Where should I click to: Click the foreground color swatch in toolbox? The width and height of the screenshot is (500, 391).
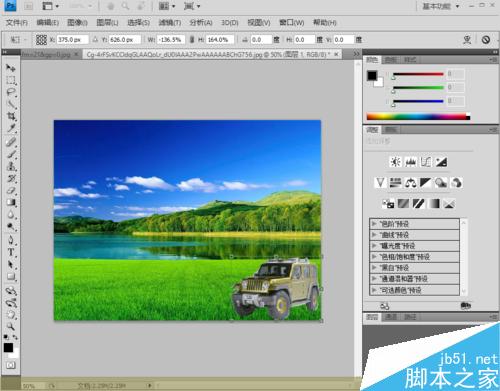click(x=8, y=348)
